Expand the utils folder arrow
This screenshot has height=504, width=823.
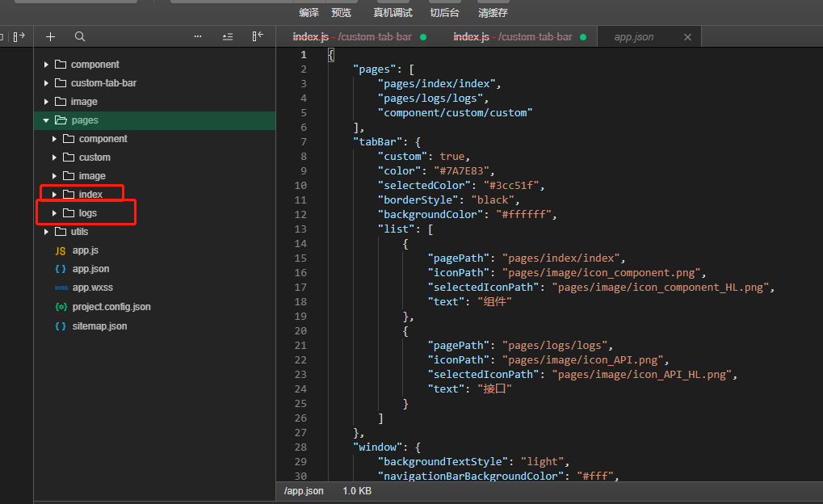point(46,232)
